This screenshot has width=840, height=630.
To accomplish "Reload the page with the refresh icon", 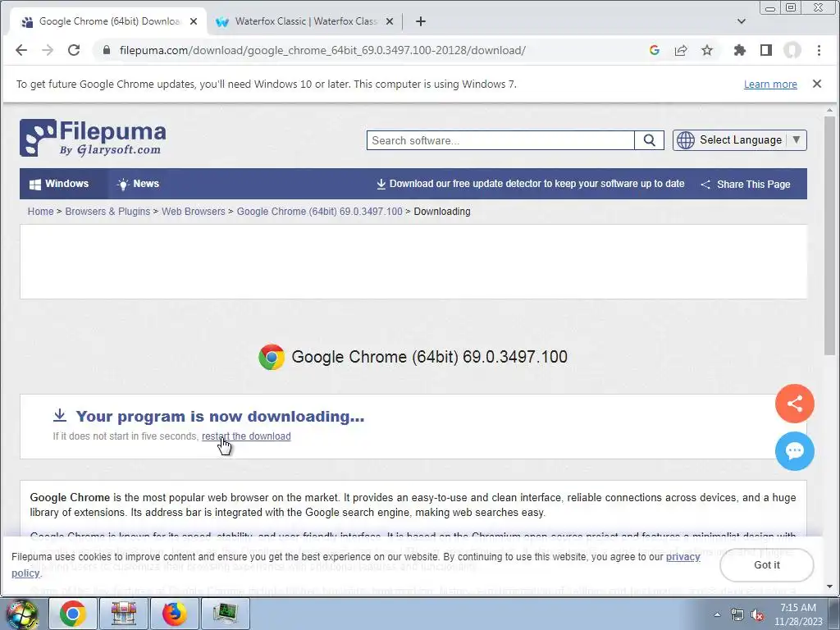I will click(x=74, y=50).
